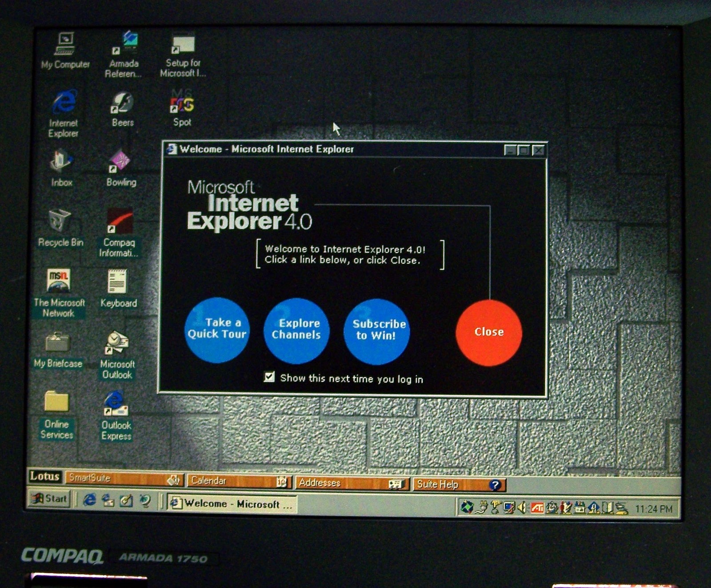Launch Outlook Express from Quick Launch bar
This screenshot has width=711, height=588.
tap(108, 501)
